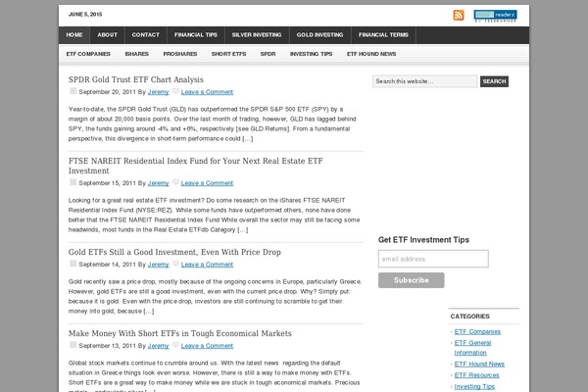Click date icon beside September 15, 2011
Screen dimensions: 588x392
(x=73, y=182)
